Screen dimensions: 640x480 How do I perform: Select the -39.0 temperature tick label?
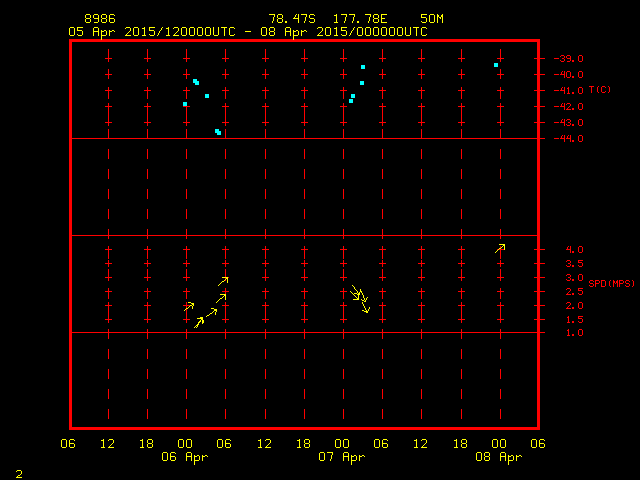point(568,59)
